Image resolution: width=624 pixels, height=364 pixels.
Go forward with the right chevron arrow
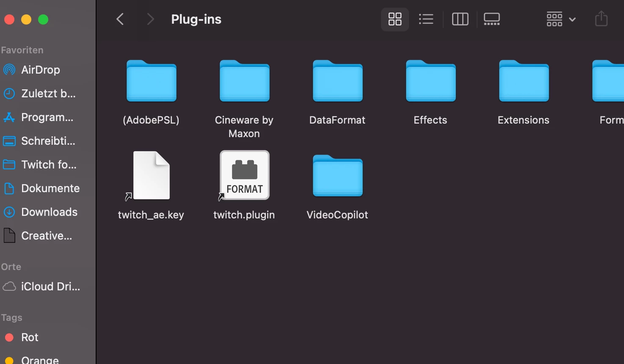(x=150, y=19)
